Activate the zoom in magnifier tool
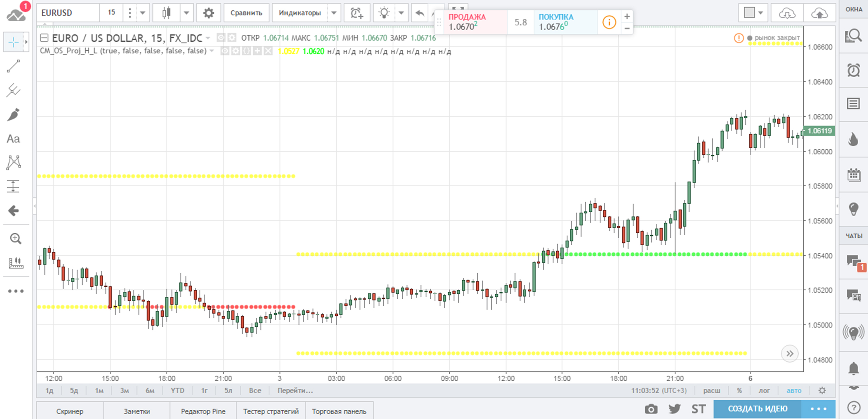This screenshot has height=419, width=868. click(x=16, y=239)
